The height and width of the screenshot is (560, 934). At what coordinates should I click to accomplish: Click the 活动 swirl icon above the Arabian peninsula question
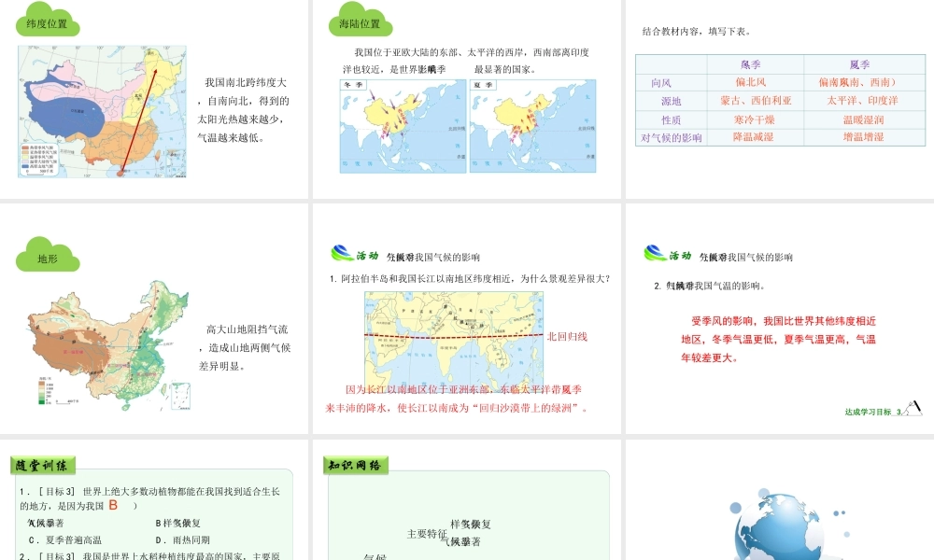pos(342,254)
